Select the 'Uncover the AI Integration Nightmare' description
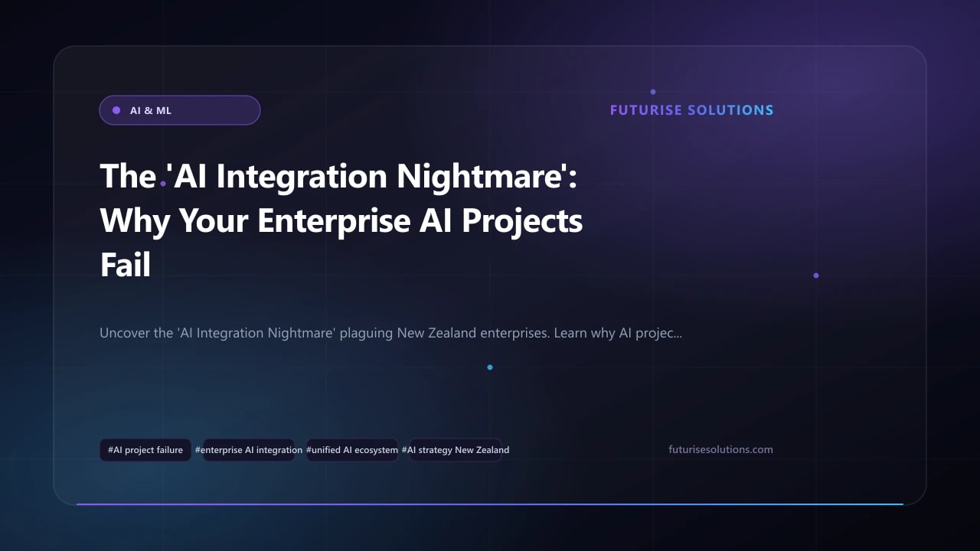980x551 pixels. (x=390, y=334)
